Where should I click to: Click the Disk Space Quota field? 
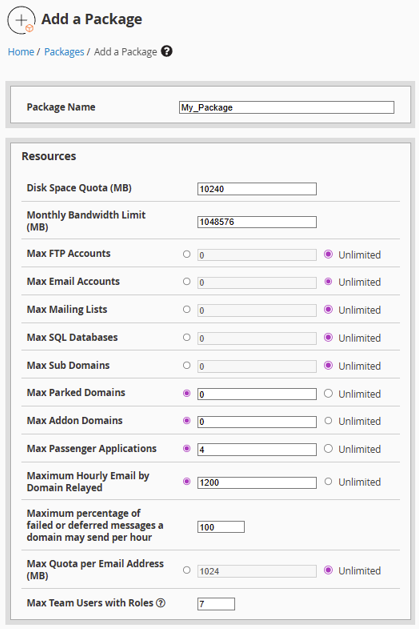(x=257, y=189)
